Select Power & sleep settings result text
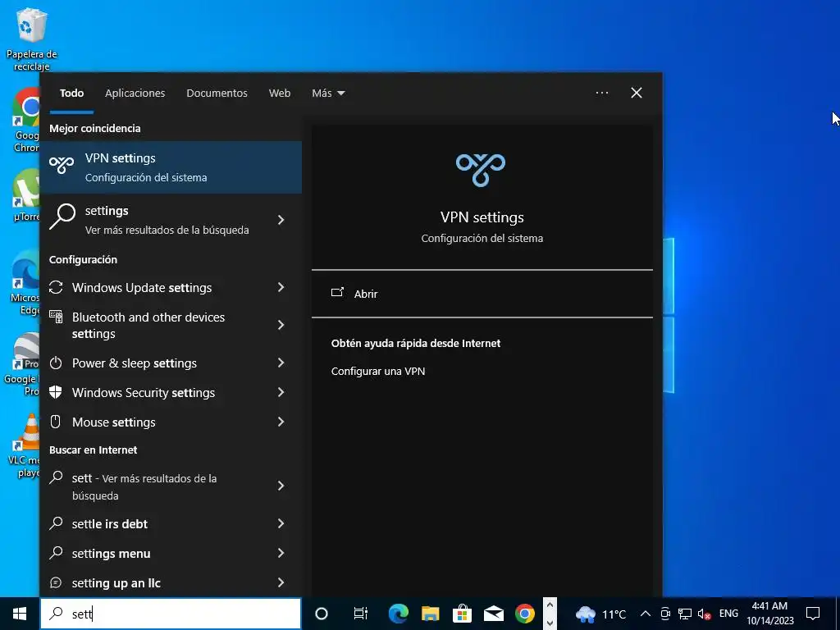Viewport: 840px width, 630px height. click(x=135, y=363)
